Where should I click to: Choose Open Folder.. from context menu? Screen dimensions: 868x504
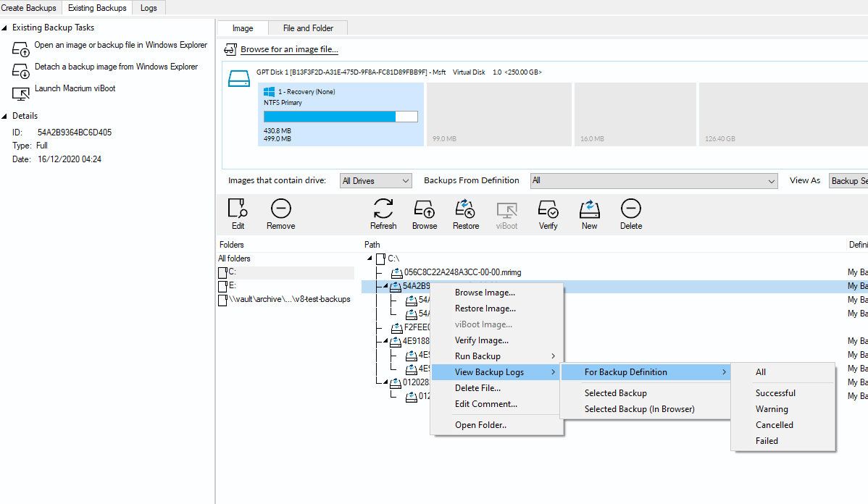pyautogui.click(x=497, y=426)
